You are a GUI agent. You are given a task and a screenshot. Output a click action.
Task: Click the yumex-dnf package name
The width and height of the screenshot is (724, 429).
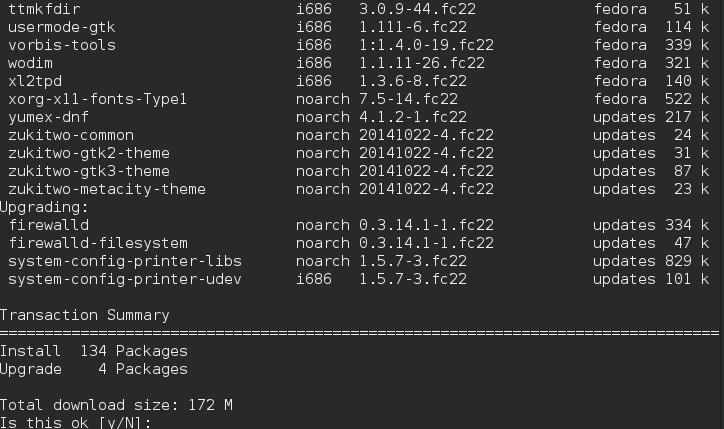(x=48, y=117)
